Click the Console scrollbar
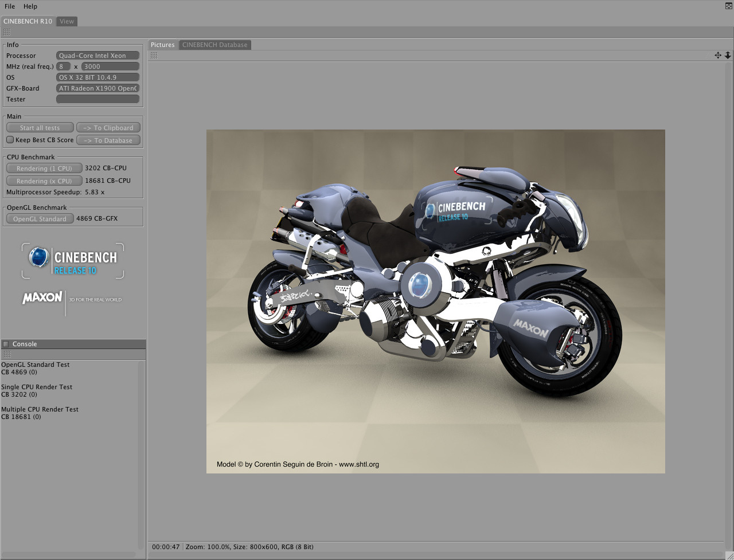The image size is (734, 560). click(x=141, y=456)
